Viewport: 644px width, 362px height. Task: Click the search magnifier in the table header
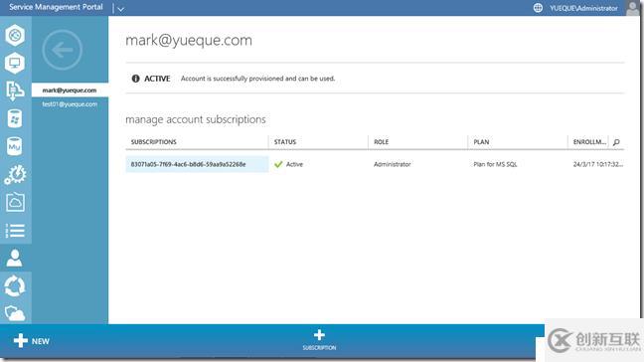coord(616,142)
